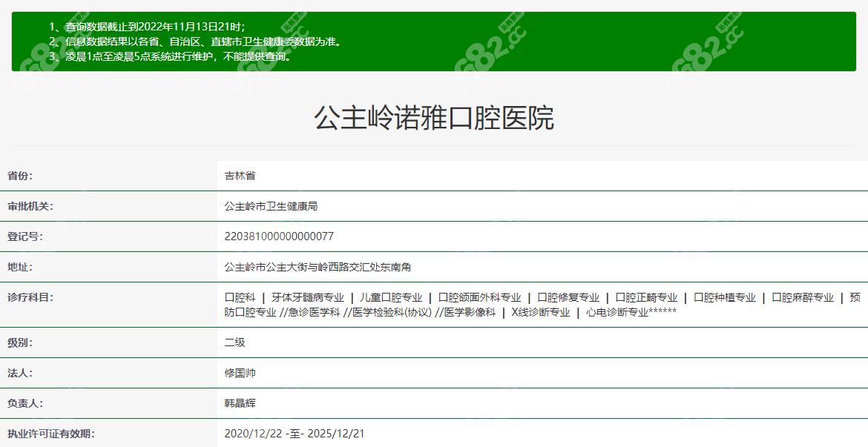Select the value 吉林省
The image size is (868, 447).
pos(240,176)
